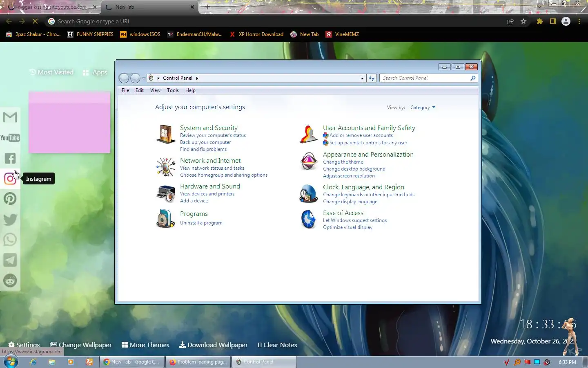Viewport: 588px width, 368px height.
Task: Open the share this page icon
Action: coord(510,21)
